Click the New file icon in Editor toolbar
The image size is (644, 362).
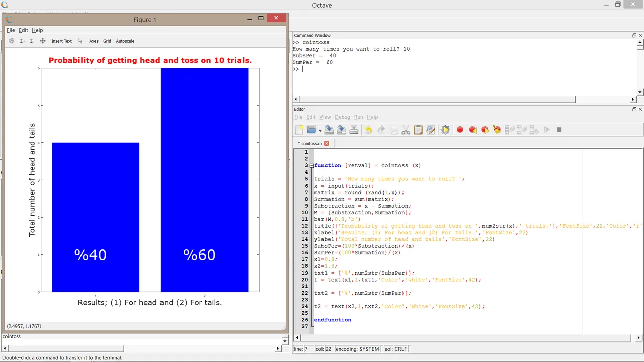[299, 130]
